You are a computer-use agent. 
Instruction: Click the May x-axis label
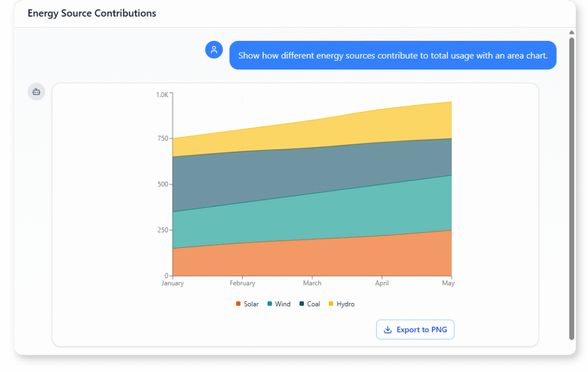[x=448, y=283]
